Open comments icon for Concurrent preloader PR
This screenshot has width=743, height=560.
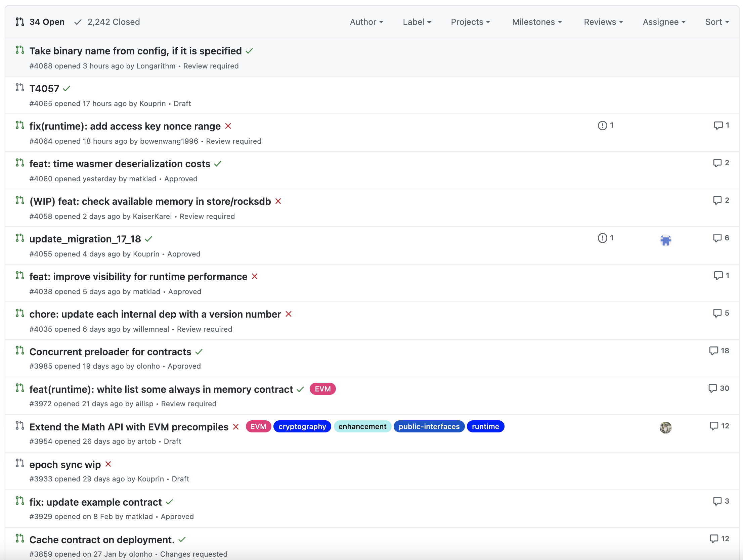(713, 351)
